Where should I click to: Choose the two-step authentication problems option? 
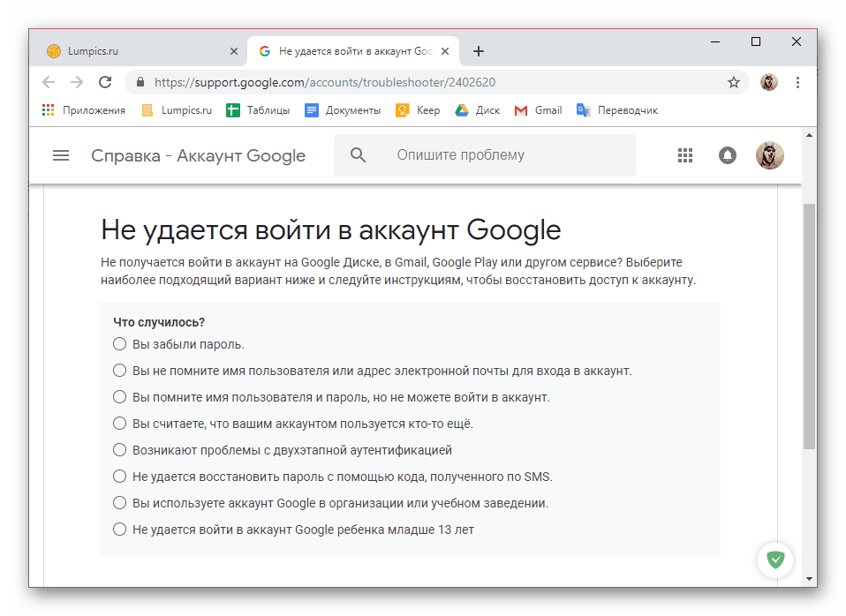pyautogui.click(x=120, y=450)
